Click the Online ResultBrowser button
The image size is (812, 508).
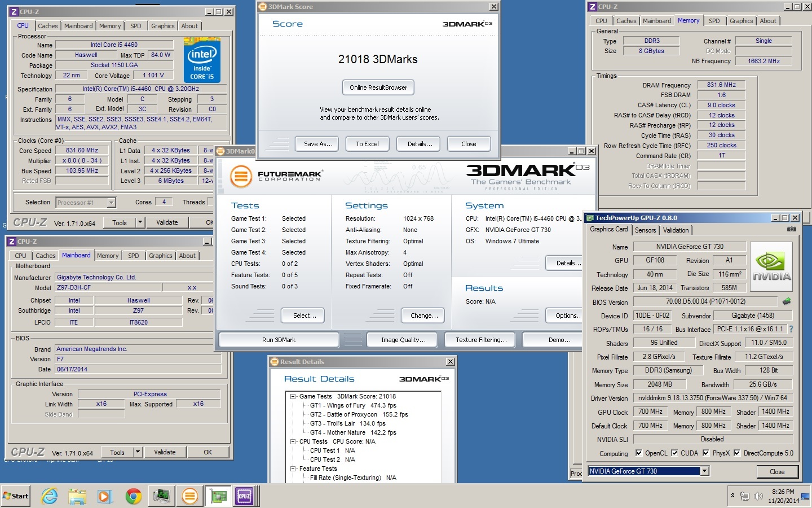(378, 87)
